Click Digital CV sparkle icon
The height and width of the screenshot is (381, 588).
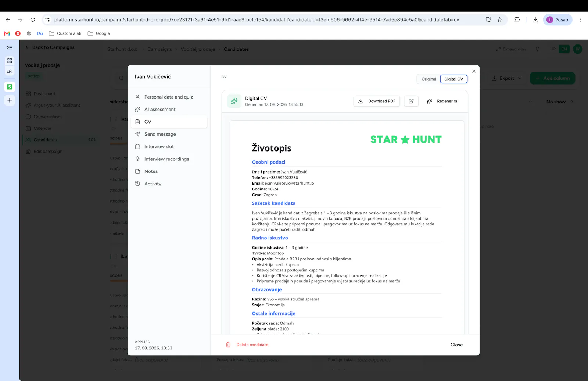tap(234, 101)
